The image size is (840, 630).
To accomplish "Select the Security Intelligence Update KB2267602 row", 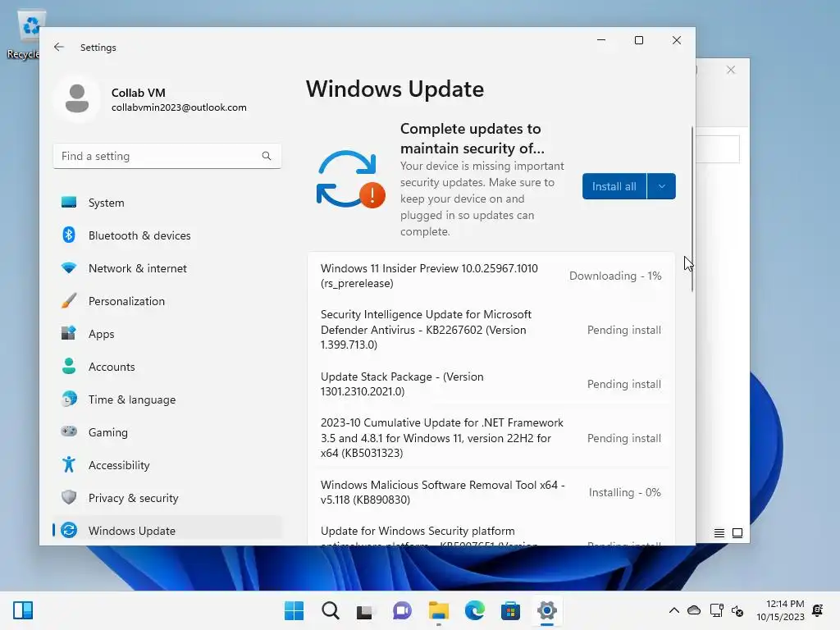I will click(x=491, y=330).
